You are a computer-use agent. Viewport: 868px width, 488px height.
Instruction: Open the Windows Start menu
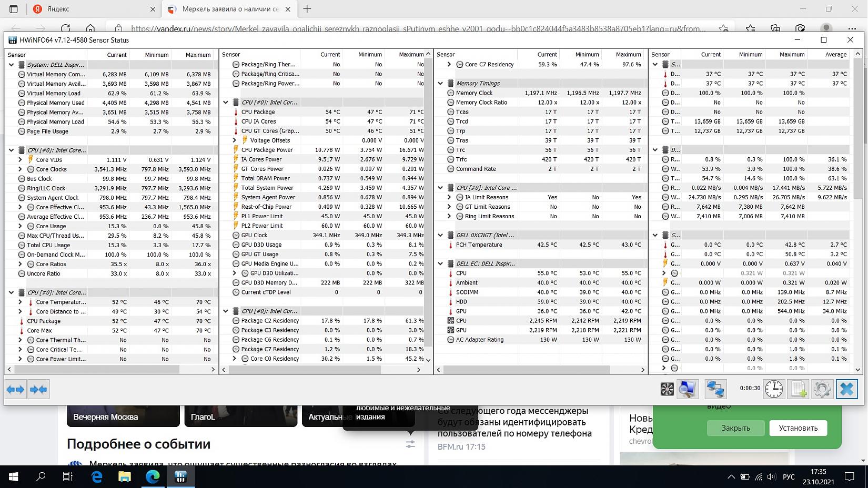[x=13, y=477]
